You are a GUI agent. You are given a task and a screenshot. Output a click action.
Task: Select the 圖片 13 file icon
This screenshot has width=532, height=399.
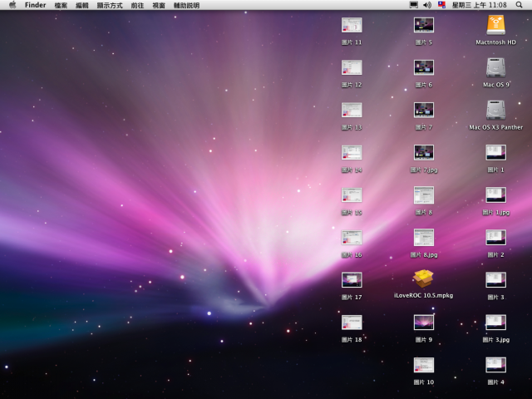[352, 110]
